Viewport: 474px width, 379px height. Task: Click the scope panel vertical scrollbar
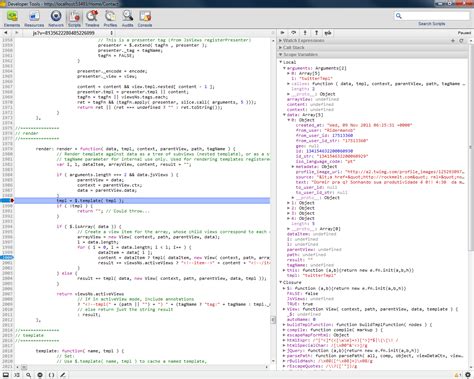pyautogui.click(x=471, y=148)
